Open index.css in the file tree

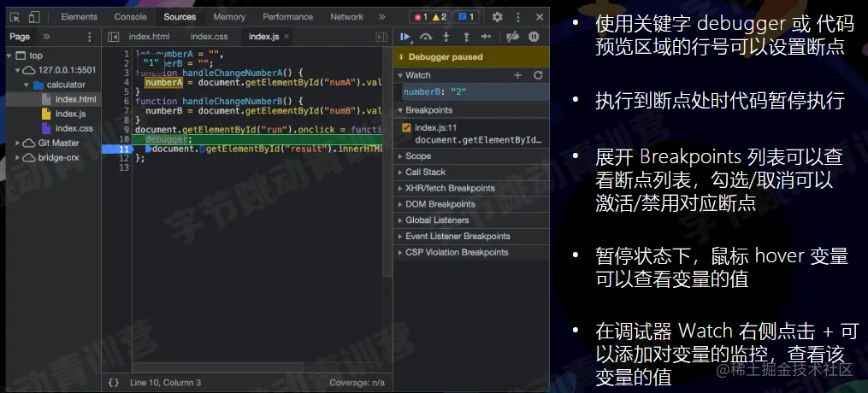click(x=74, y=128)
